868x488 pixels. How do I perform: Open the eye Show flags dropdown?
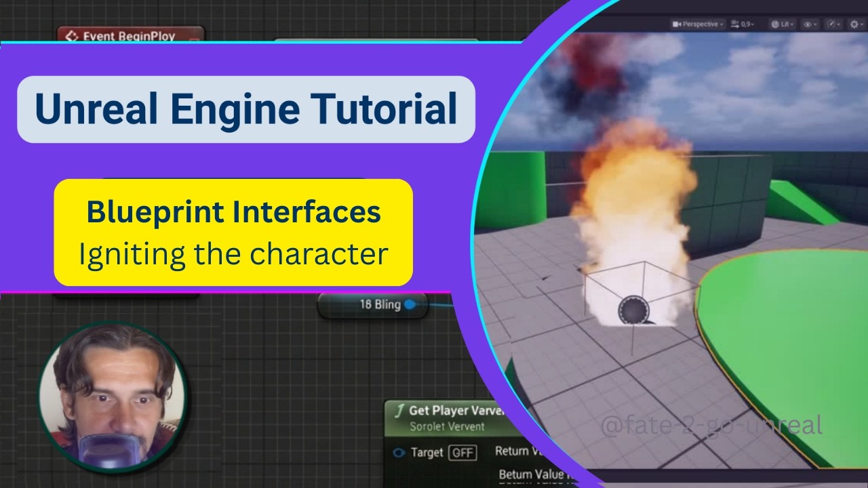810,24
